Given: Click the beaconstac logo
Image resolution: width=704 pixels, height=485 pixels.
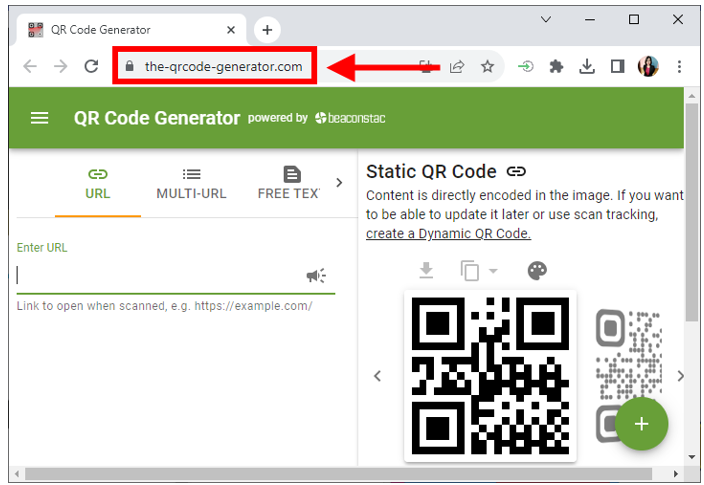Looking at the screenshot, I should [x=350, y=118].
